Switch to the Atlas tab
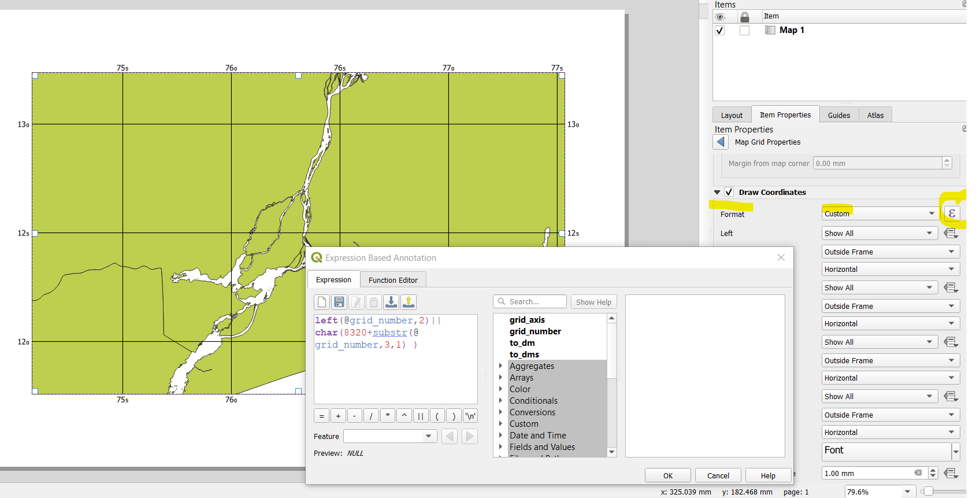980x498 pixels. pyautogui.click(x=875, y=115)
